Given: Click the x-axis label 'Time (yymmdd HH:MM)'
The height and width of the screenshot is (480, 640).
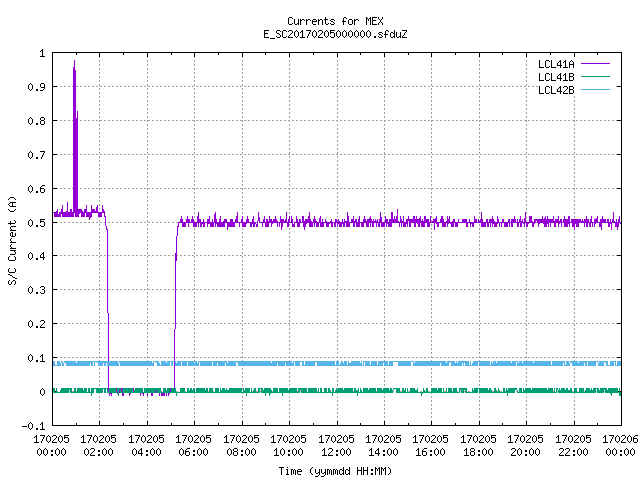Looking at the screenshot, I should click(335, 471).
